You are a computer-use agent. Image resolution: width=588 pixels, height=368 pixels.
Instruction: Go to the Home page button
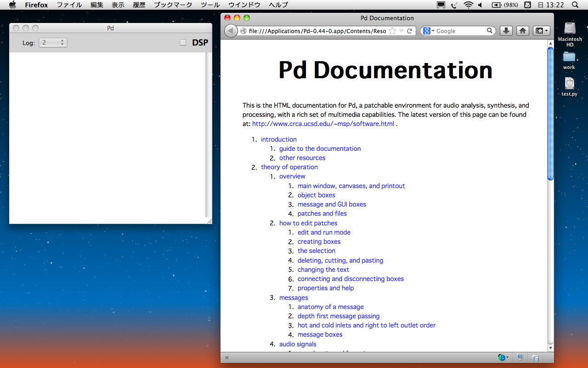522,31
